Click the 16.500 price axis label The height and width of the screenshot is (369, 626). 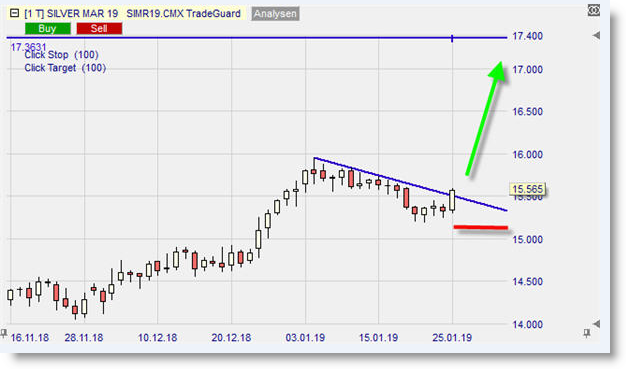527,111
